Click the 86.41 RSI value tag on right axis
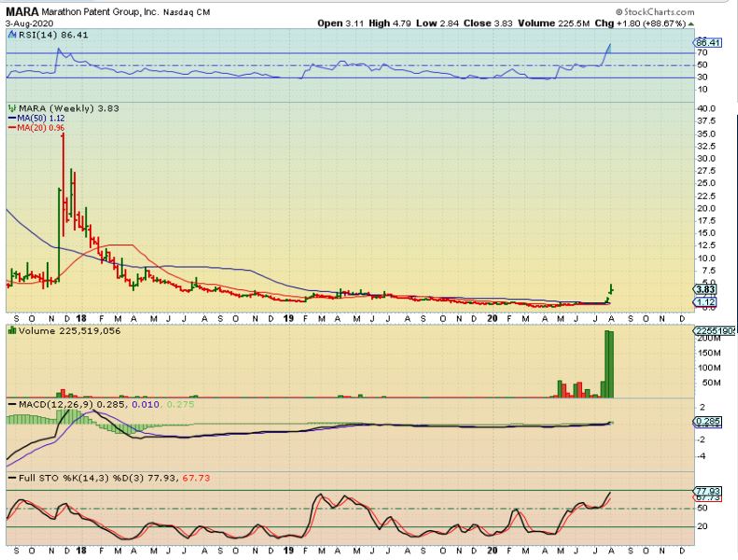Image resolution: width=738 pixels, height=560 pixels. coord(707,42)
